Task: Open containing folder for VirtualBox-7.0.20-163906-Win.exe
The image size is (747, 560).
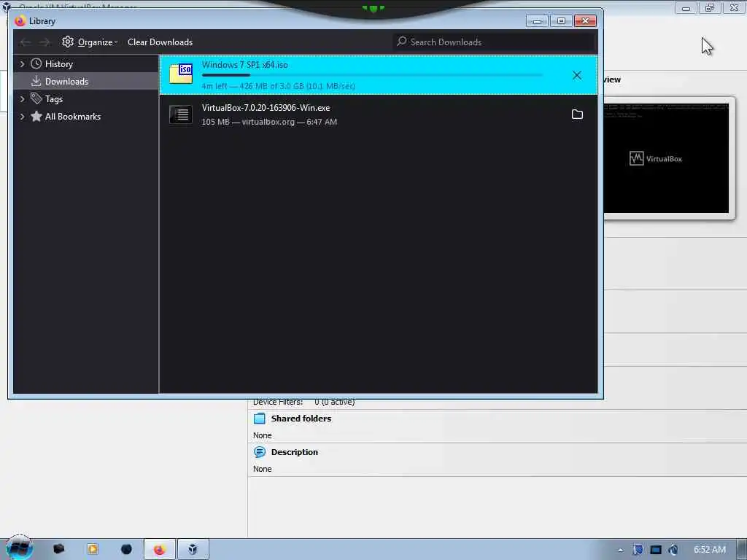Action: coord(577,114)
